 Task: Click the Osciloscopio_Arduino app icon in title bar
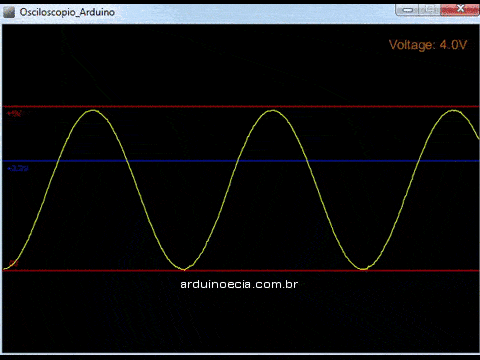click(9, 12)
